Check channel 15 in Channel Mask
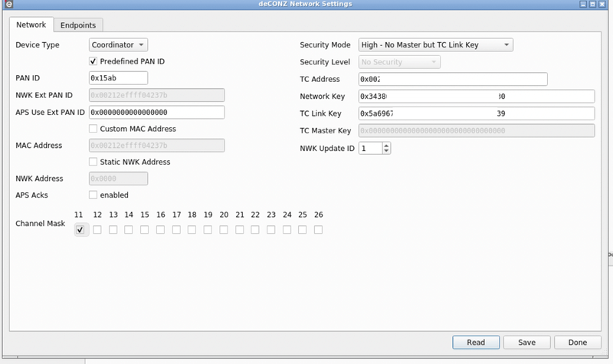613x364 pixels. pos(145,229)
